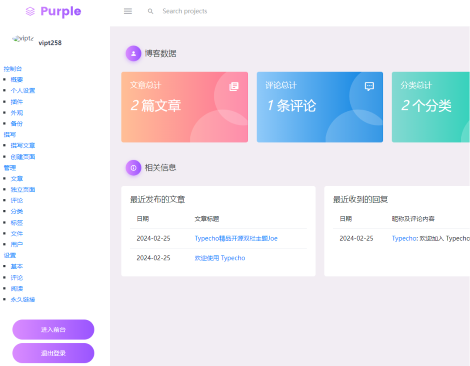This screenshot has width=470, height=366.
Task: Open 独立页面 management link
Action: (x=23, y=190)
